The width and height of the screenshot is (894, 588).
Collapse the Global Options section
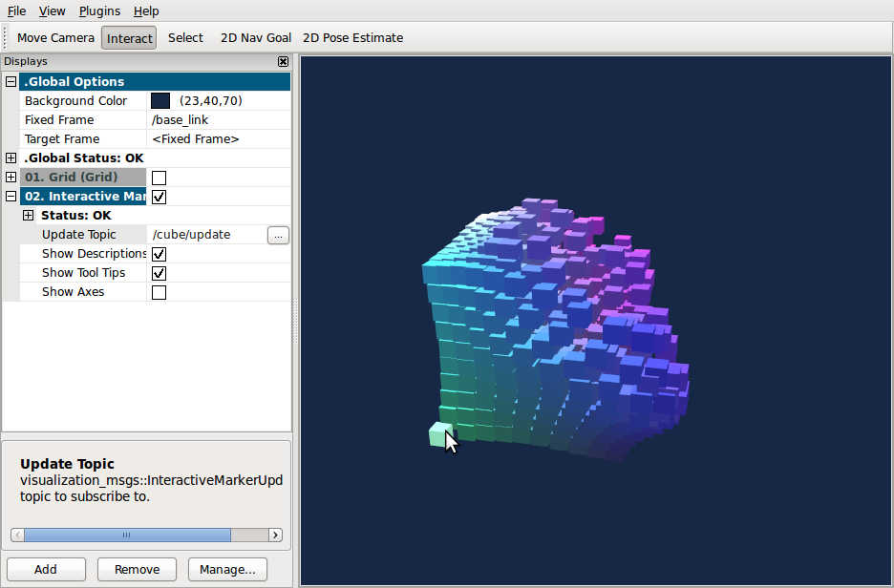pos(11,82)
